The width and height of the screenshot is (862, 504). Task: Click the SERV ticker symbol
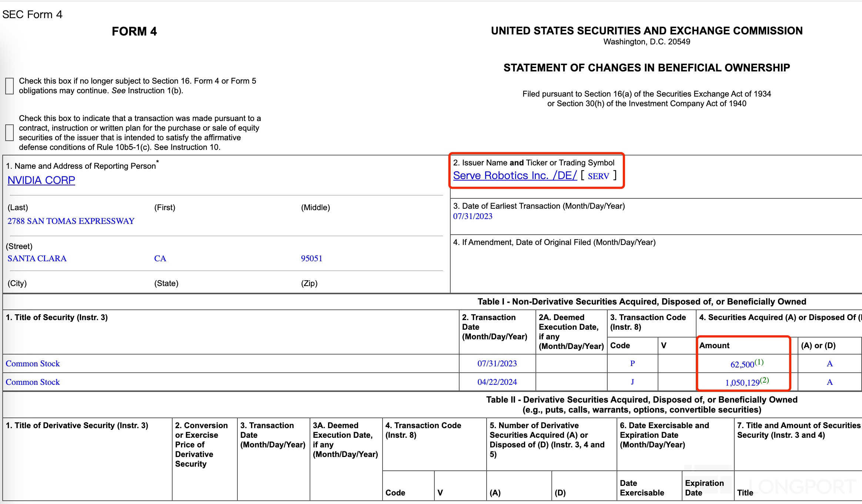pyautogui.click(x=598, y=176)
